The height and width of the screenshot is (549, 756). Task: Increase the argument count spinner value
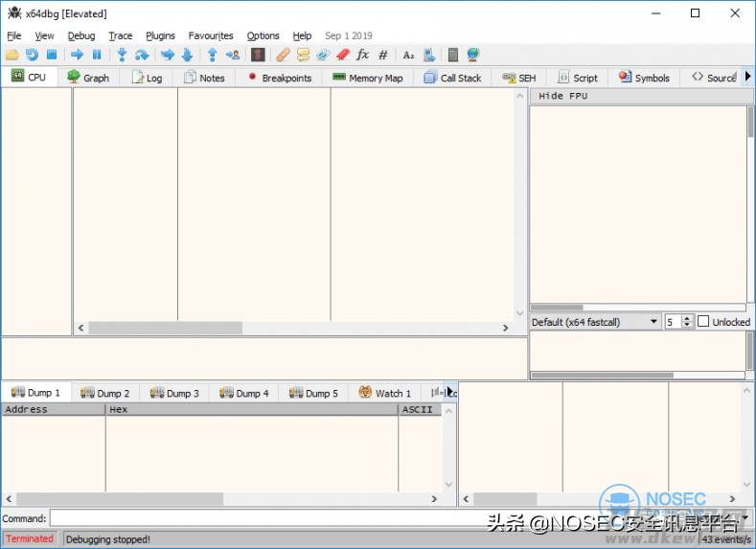pyautogui.click(x=688, y=318)
